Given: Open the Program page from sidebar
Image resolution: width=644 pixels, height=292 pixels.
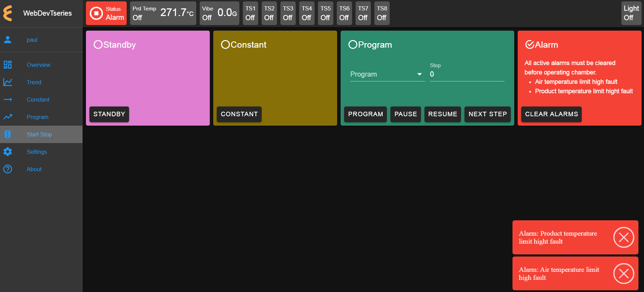Looking at the screenshot, I should tap(41, 117).
